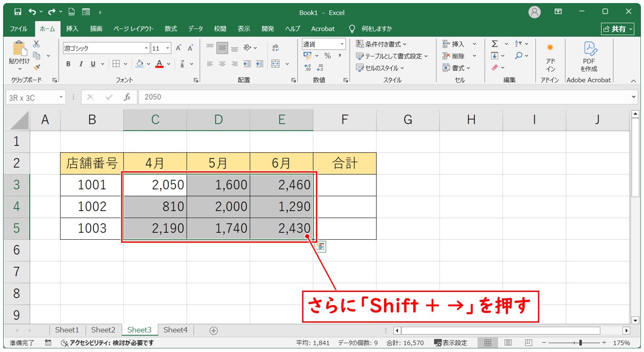Click the Increase Indent icon
Viewport: 644px width, 352px height.
click(259, 64)
